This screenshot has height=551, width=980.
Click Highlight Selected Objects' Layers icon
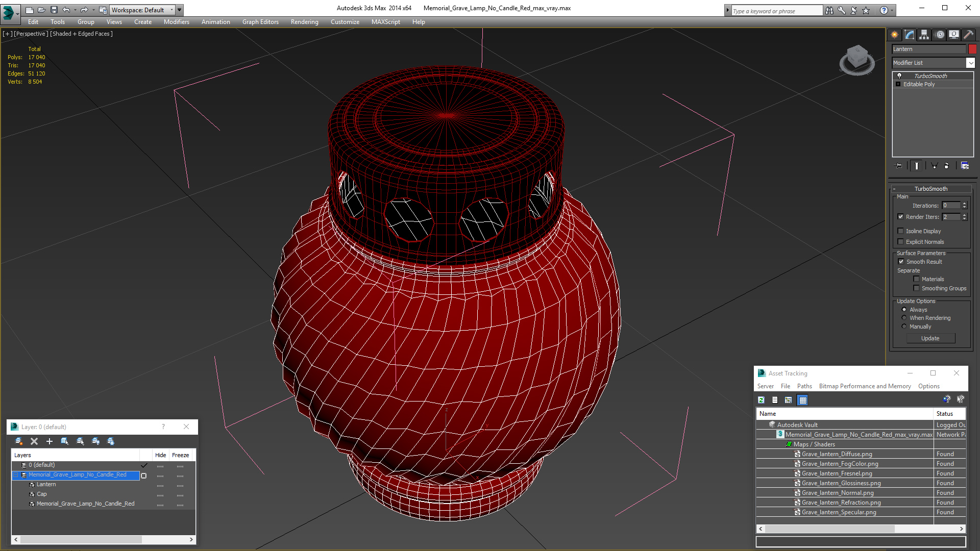[80, 441]
